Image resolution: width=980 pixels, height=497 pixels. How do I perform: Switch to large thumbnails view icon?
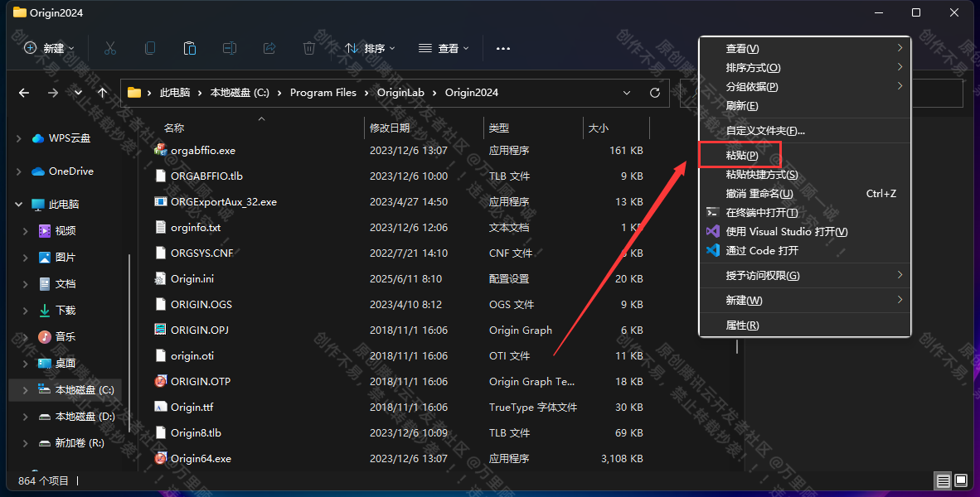[x=961, y=480]
